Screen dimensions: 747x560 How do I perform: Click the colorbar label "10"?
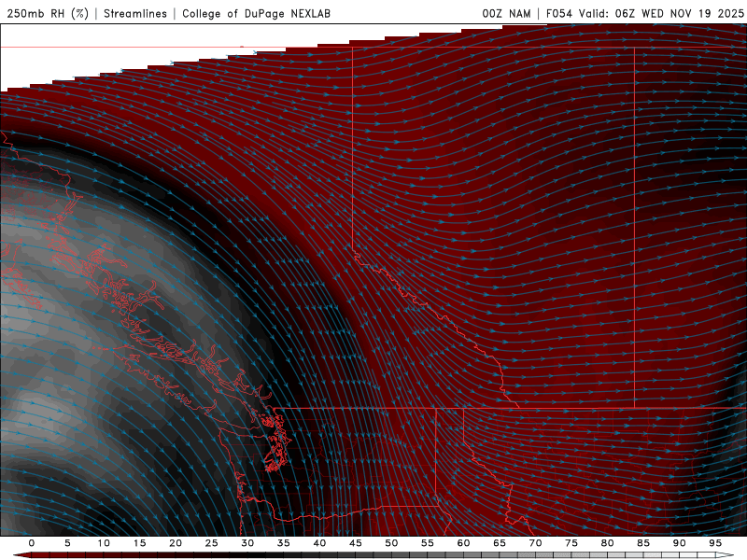point(104,543)
